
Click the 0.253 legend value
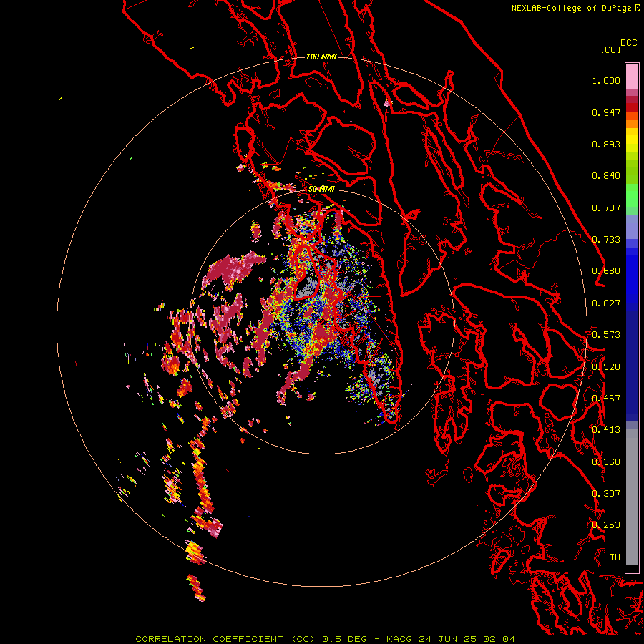[x=606, y=525]
